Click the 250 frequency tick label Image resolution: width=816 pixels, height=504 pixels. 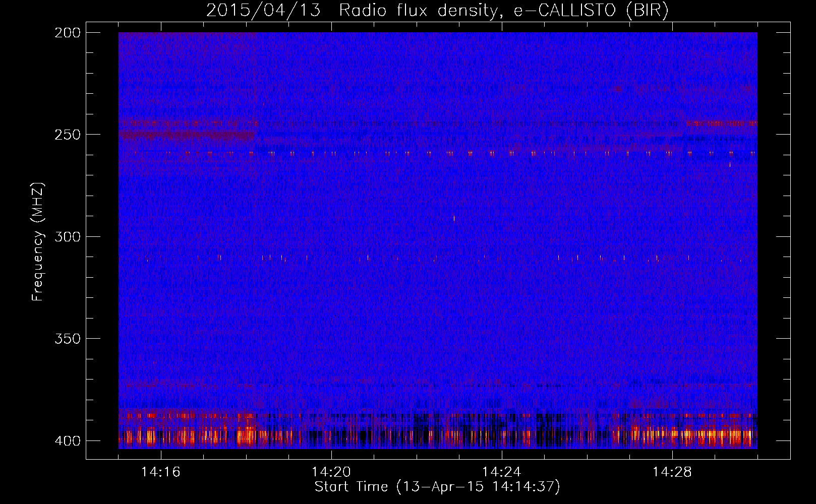point(68,135)
